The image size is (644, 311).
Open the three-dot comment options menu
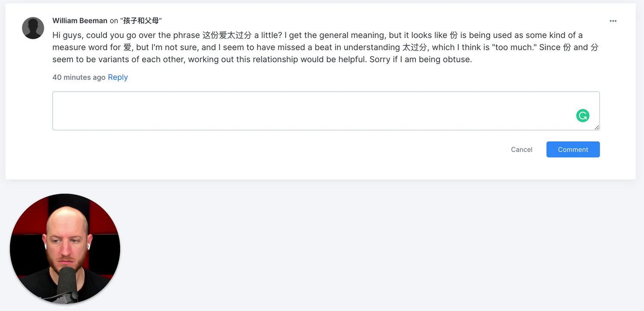coord(613,21)
